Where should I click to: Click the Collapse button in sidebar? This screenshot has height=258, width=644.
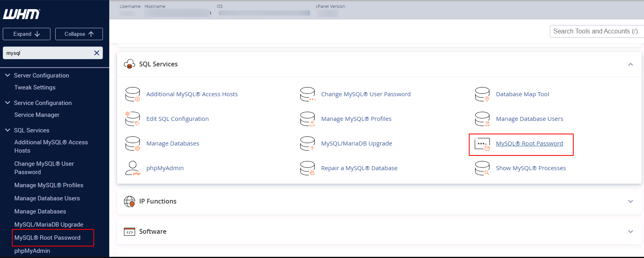pos(79,34)
